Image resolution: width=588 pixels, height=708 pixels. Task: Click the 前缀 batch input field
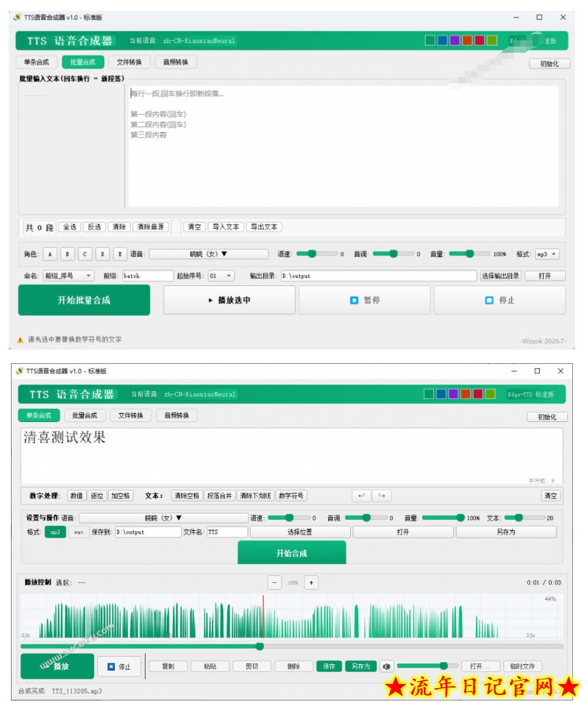point(148,276)
